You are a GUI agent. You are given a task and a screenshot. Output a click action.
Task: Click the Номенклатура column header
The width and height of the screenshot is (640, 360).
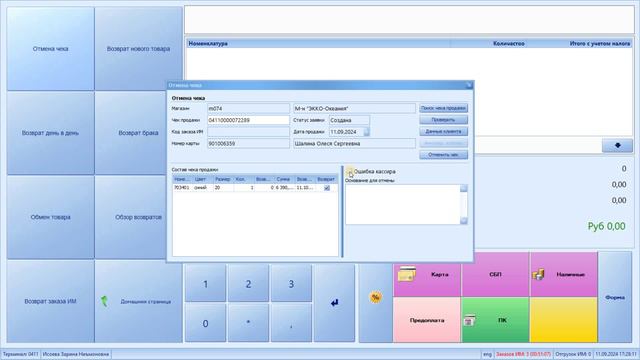318,43
